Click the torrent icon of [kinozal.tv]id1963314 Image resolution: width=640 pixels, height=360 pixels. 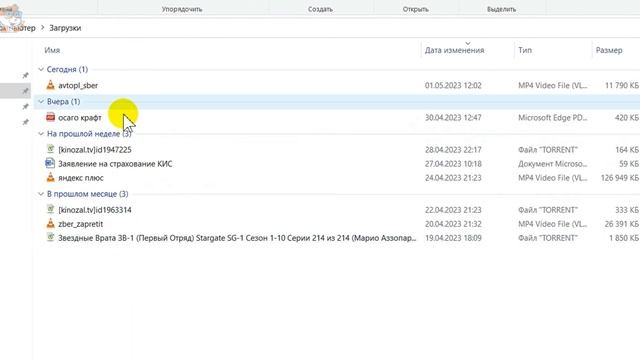coord(50,209)
